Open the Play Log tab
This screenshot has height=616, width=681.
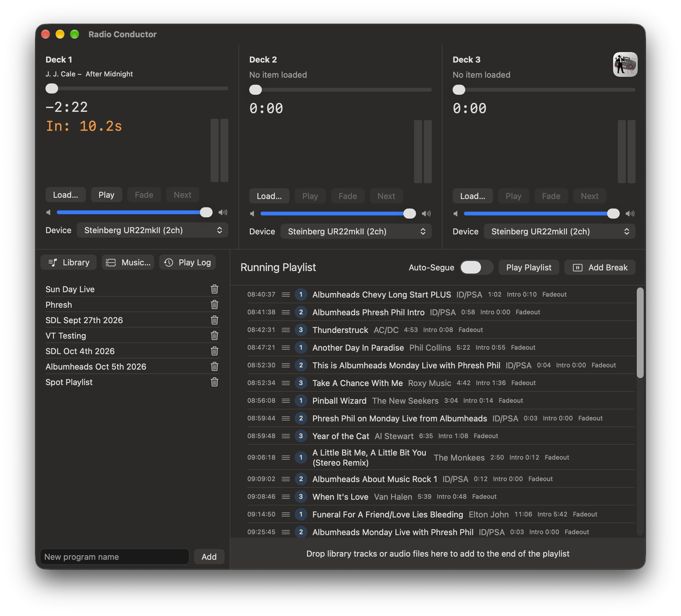coord(188,263)
